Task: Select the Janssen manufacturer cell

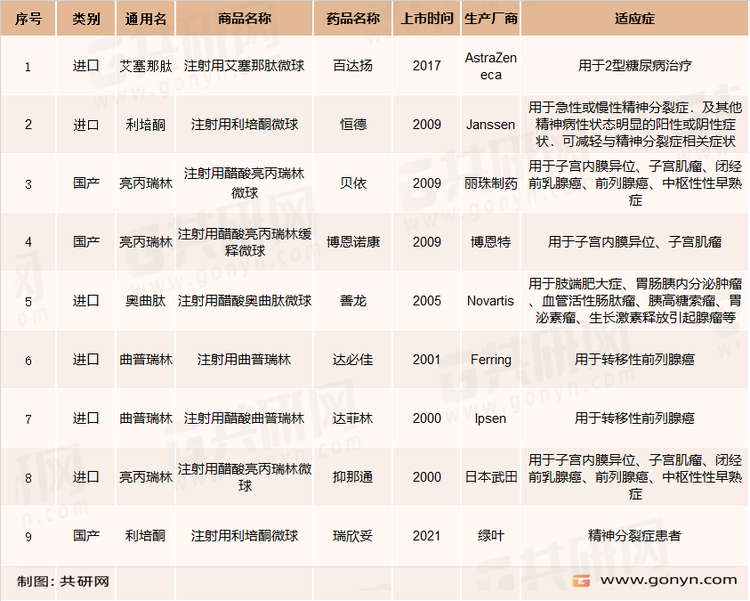Action: (x=491, y=124)
